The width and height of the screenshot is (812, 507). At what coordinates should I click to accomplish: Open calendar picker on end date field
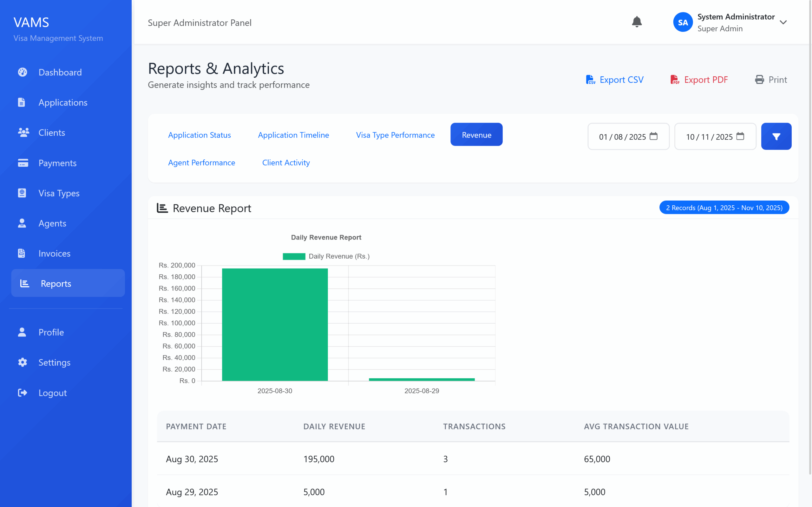pyautogui.click(x=740, y=137)
